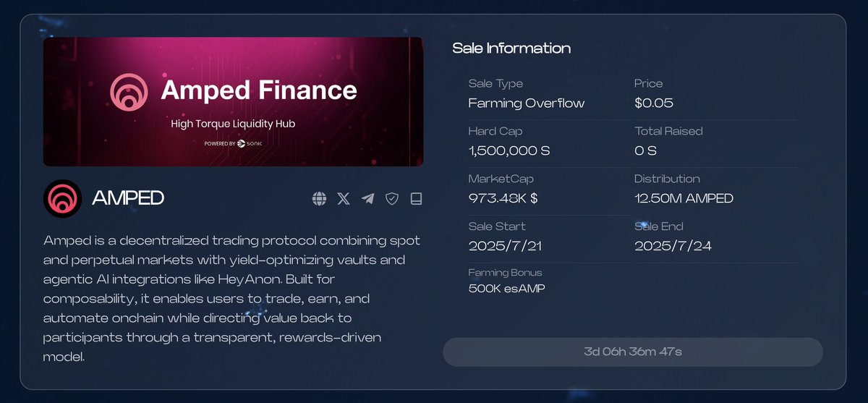
Task: Open the shield audit icon
Action: [x=392, y=198]
